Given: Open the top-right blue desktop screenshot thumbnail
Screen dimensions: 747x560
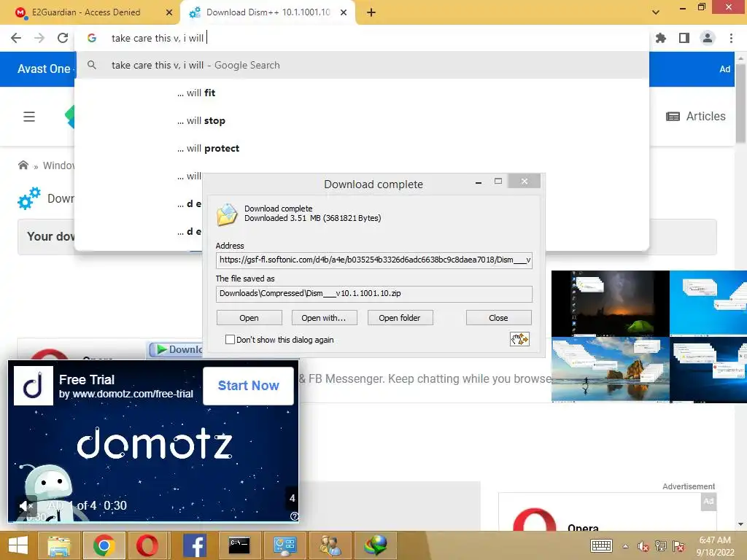Looking at the screenshot, I should (x=708, y=303).
